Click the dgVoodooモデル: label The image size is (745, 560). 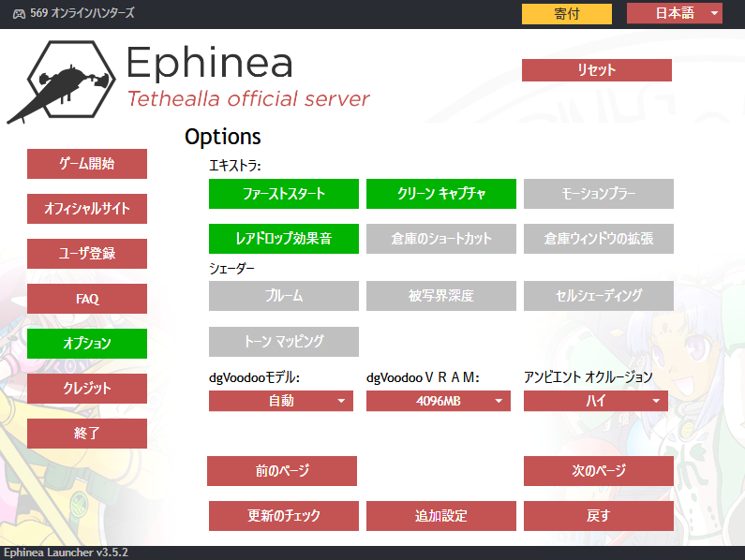click(254, 378)
